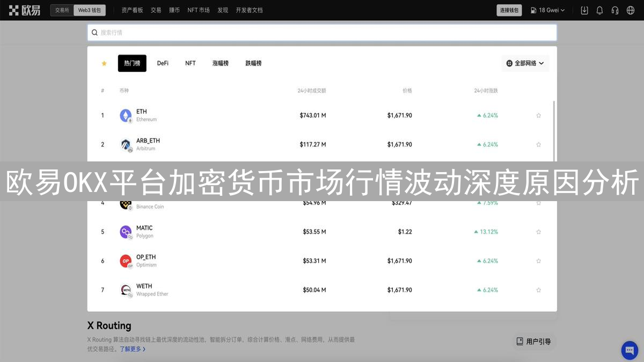644x362 pixels.
Task: Favorite OP_ETH with its star
Action: click(x=538, y=261)
